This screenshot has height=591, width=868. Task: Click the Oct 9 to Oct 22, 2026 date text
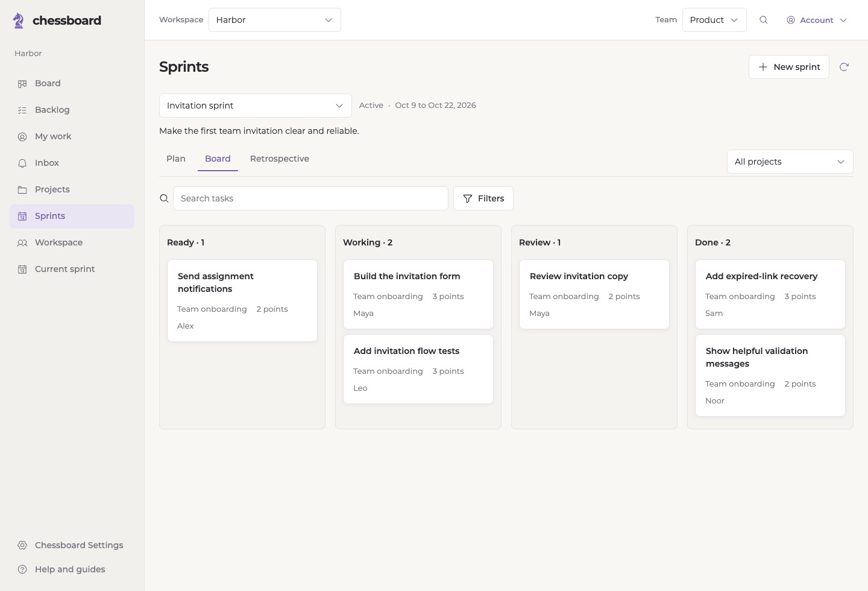(435, 106)
